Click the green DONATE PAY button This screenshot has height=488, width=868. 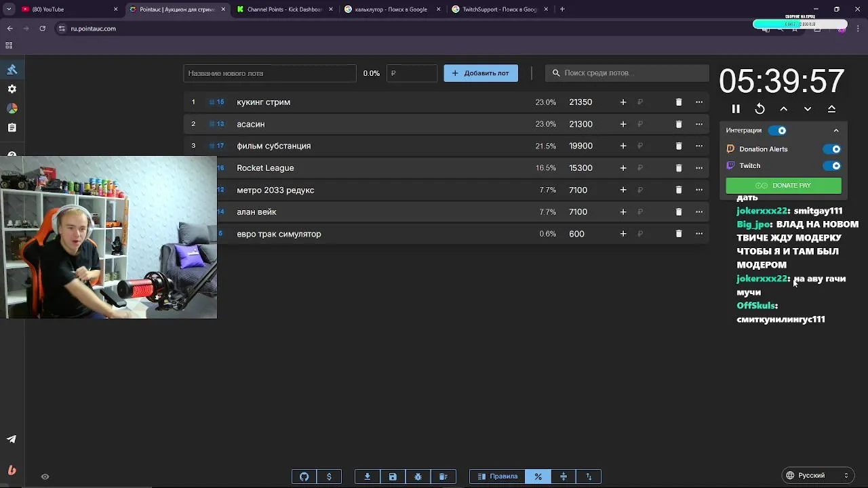783,186
